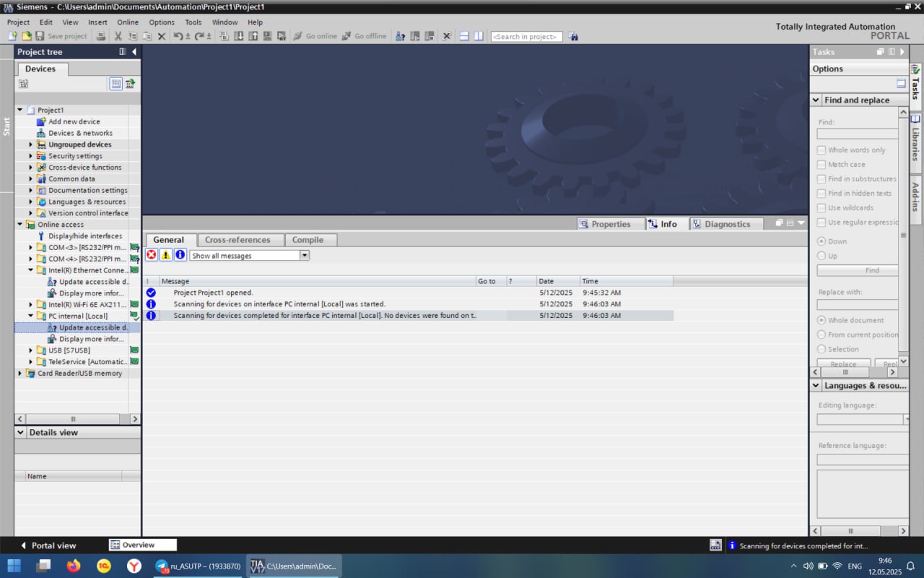Enable Find in substructures checkbox
The width and height of the screenshot is (924, 578).
(821, 179)
